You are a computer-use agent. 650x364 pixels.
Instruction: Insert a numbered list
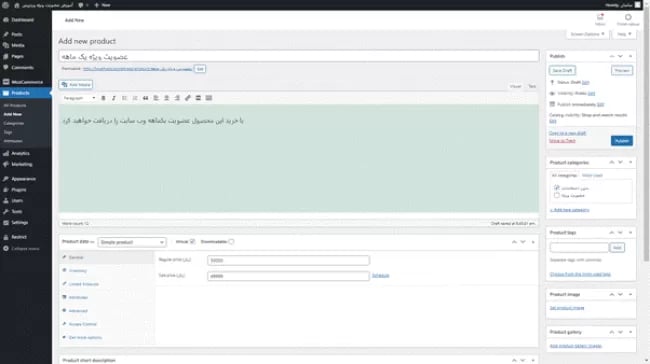coord(135,98)
